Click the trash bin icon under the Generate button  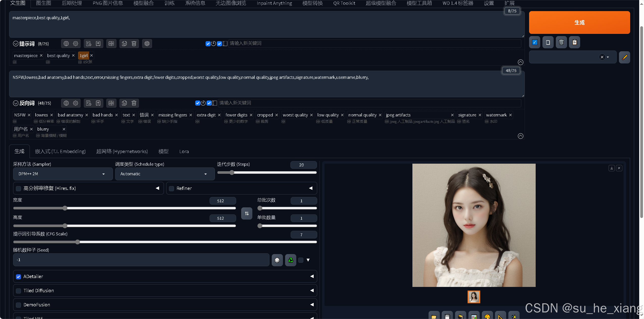(x=561, y=42)
